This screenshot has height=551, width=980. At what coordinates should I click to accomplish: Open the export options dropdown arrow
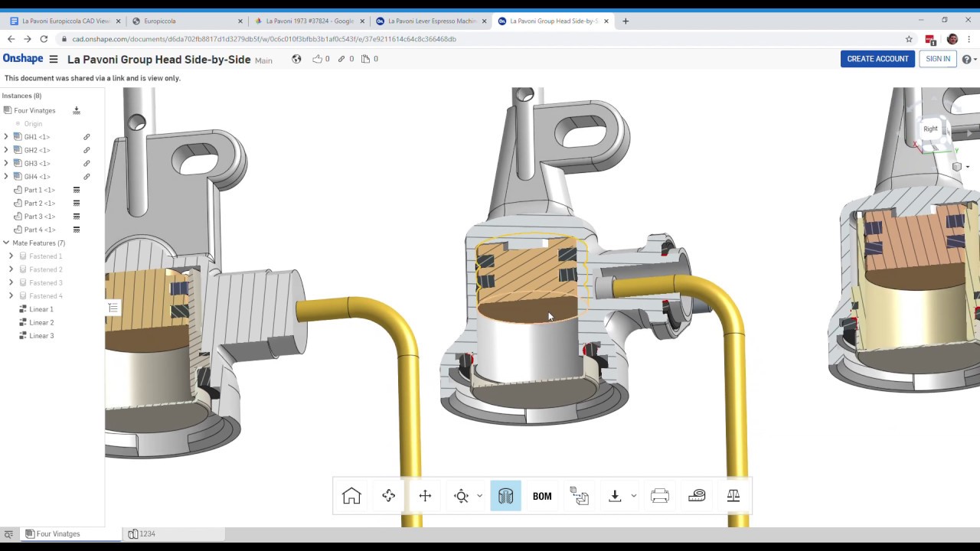tap(634, 496)
